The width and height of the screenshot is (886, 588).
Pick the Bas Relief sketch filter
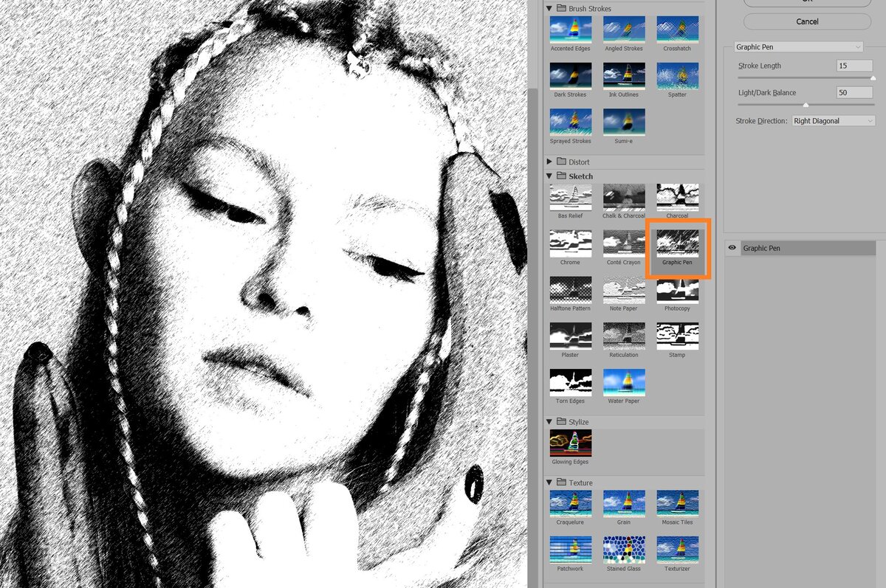coord(570,197)
